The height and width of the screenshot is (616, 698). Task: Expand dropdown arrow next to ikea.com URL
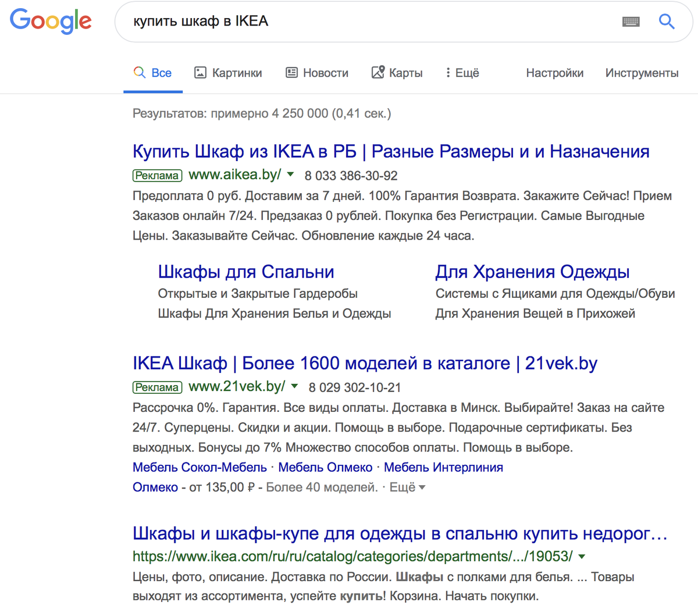tap(582, 557)
